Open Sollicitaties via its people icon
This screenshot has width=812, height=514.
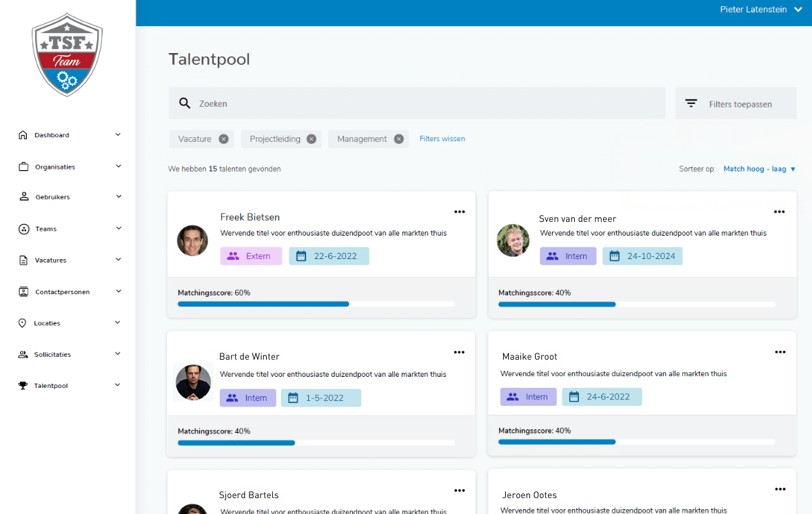22,354
